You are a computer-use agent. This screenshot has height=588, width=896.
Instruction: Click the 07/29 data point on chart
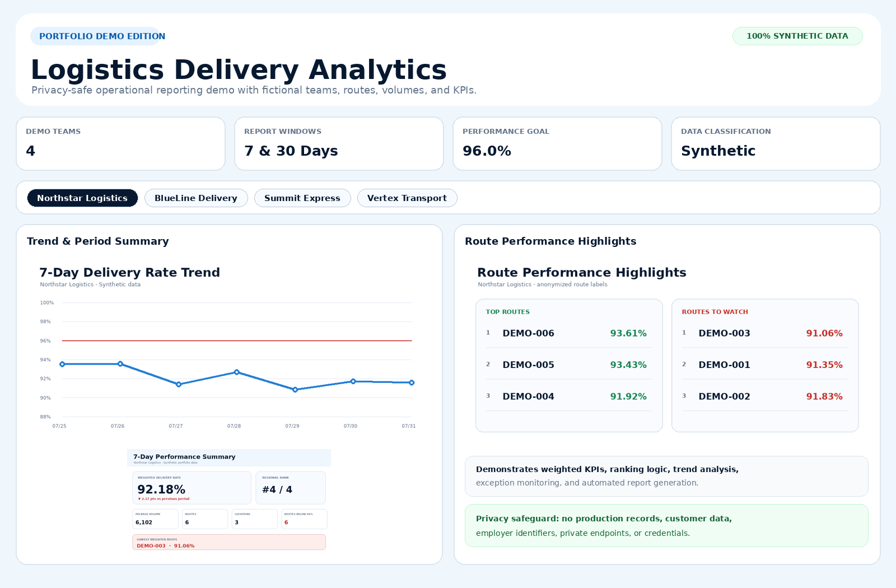pyautogui.click(x=295, y=390)
